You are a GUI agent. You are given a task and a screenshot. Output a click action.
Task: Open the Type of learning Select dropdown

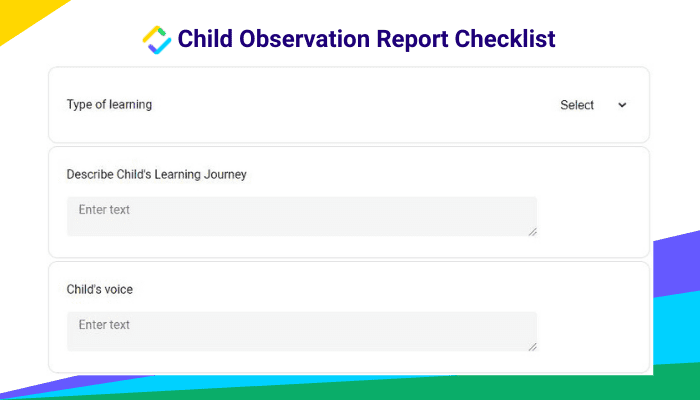point(593,105)
